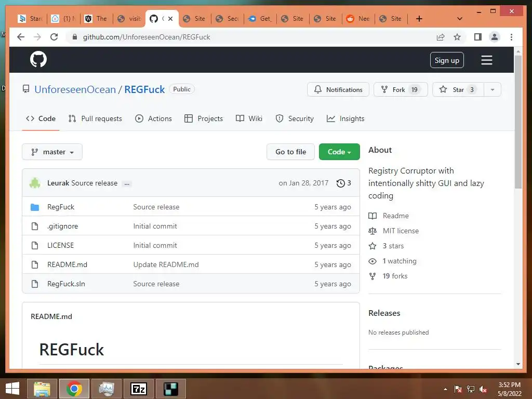Bookmark this page with star icon

pyautogui.click(x=457, y=37)
